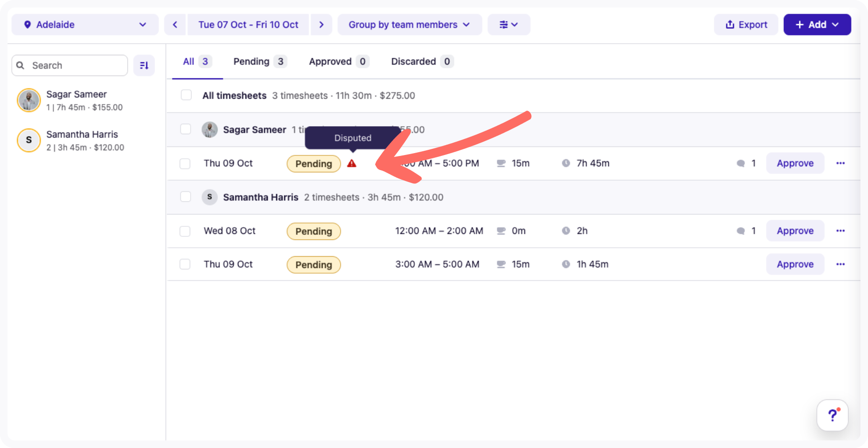Tick the Wed 08 Oct timesheet checkbox
Image resolution: width=868 pixels, height=448 pixels.
tap(185, 231)
